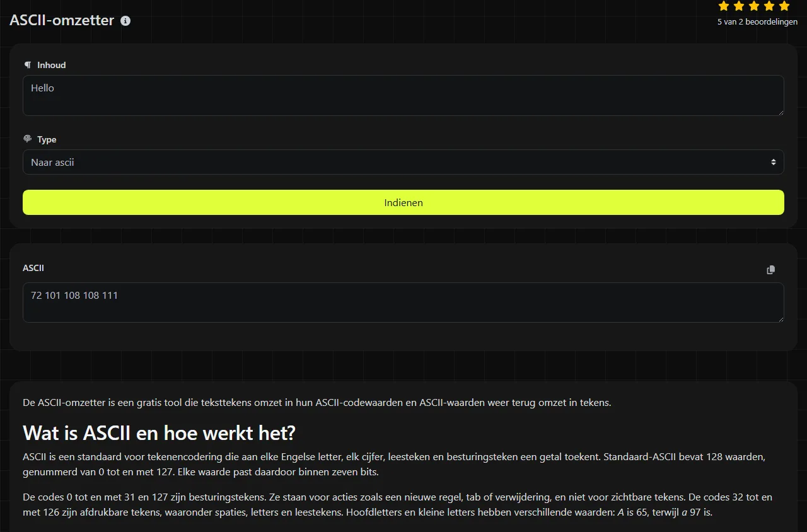Click the ASCII output label
Viewport: 807px width, 532px height.
click(33, 268)
